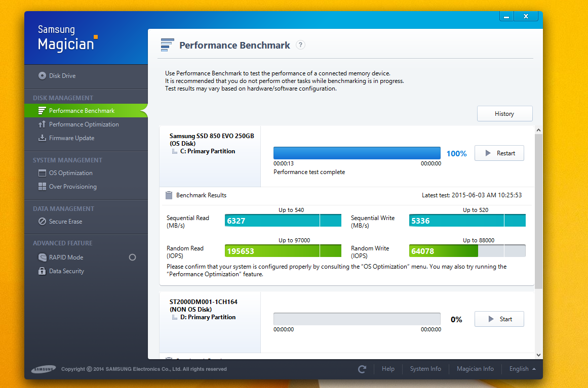Click the Over Provisioning grid icon
The image size is (588, 388).
(x=42, y=187)
